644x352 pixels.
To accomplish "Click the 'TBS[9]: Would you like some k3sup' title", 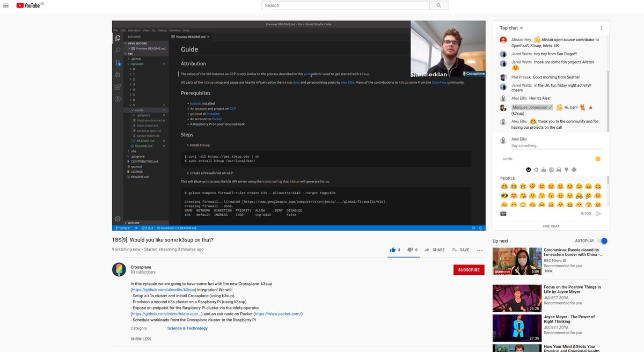I will [x=163, y=240].
